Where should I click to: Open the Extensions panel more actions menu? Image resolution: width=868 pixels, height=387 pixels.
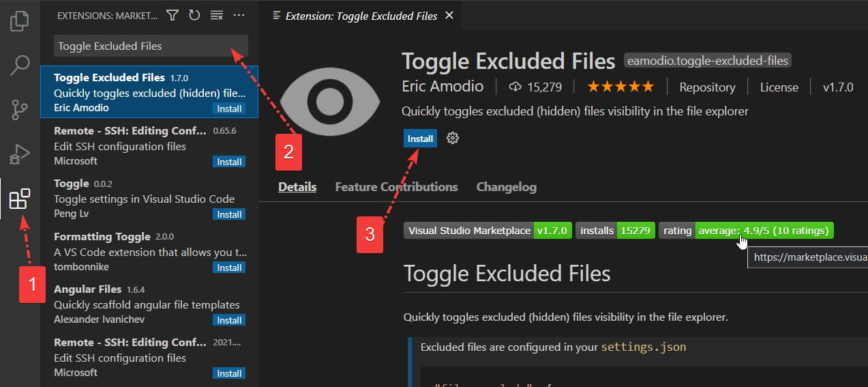(x=238, y=14)
